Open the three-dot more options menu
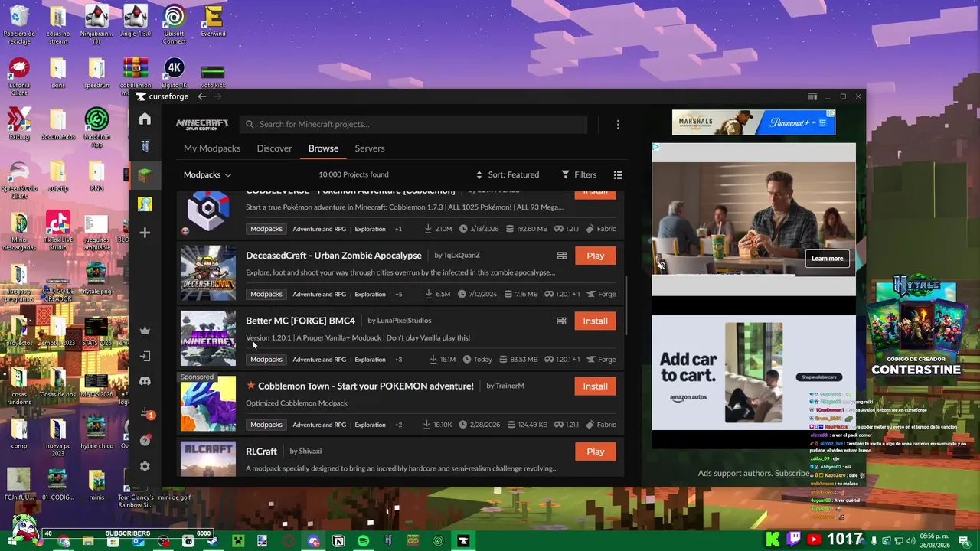980x551 pixels. [x=618, y=124]
